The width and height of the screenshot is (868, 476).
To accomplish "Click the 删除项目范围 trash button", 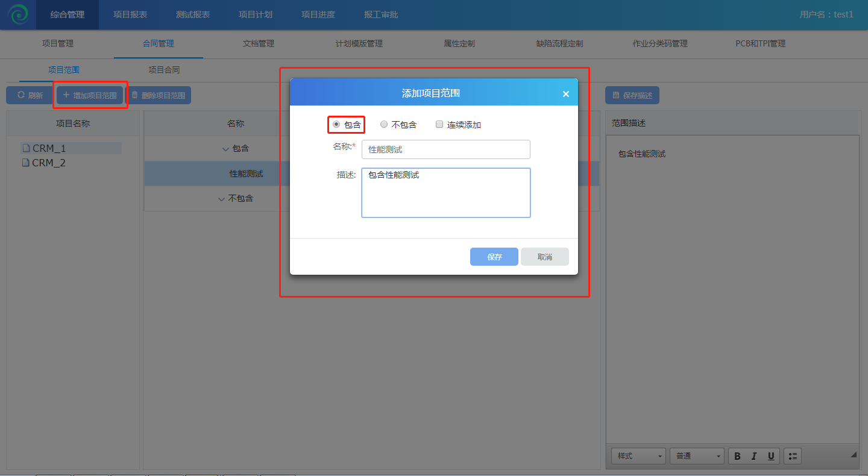I will [x=159, y=95].
